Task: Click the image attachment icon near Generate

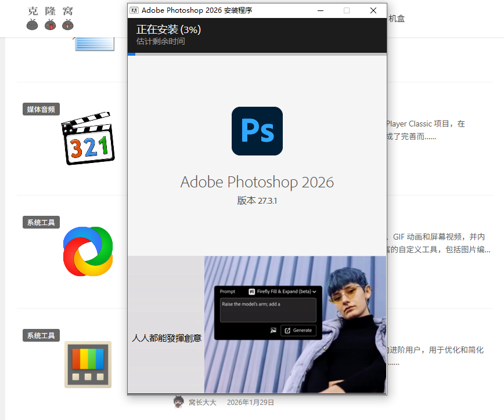Action: pos(273,330)
